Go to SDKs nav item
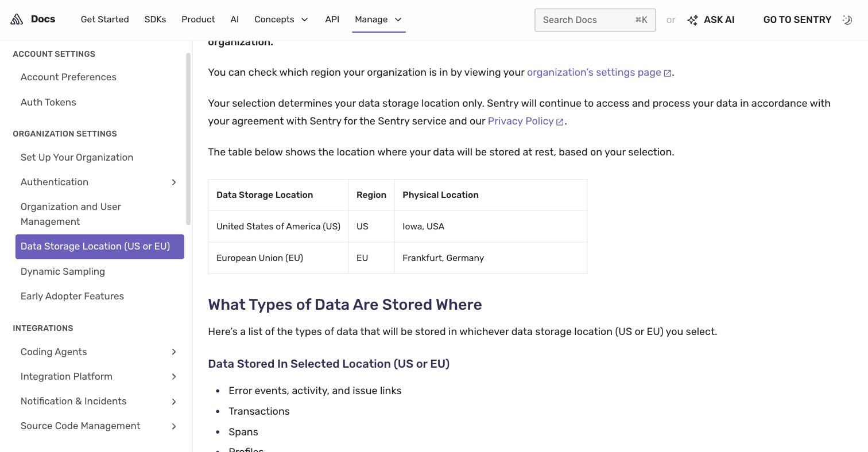The height and width of the screenshot is (452, 868). point(155,20)
